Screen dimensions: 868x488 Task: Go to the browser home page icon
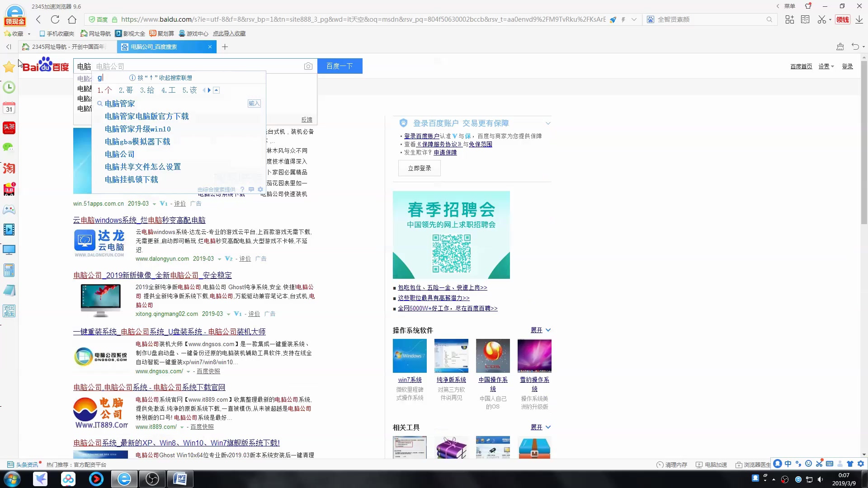point(72,19)
